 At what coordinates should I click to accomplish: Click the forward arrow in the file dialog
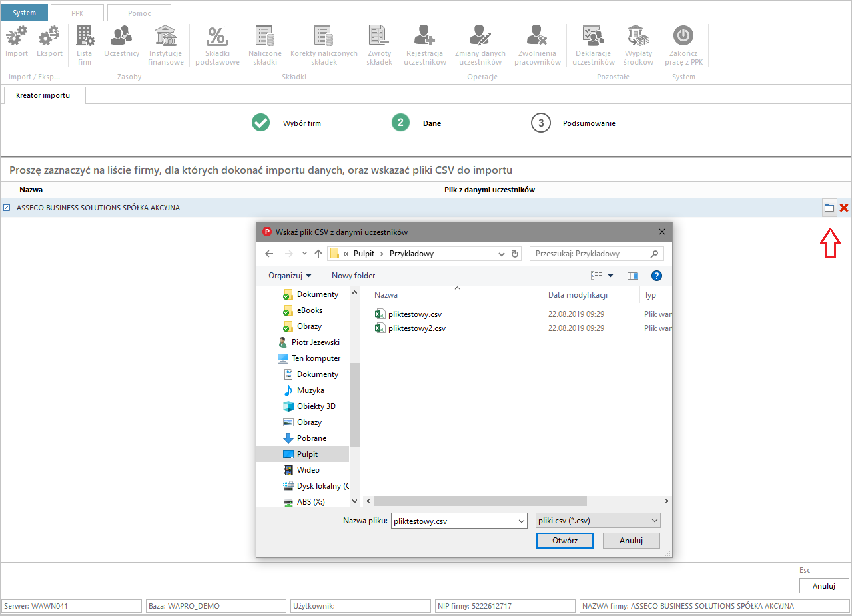(289, 254)
